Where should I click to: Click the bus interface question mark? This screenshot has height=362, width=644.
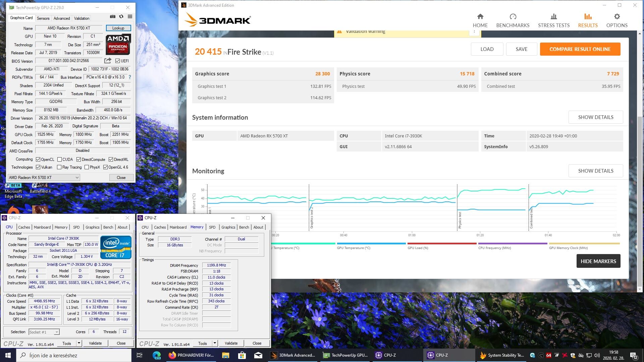coord(130,77)
